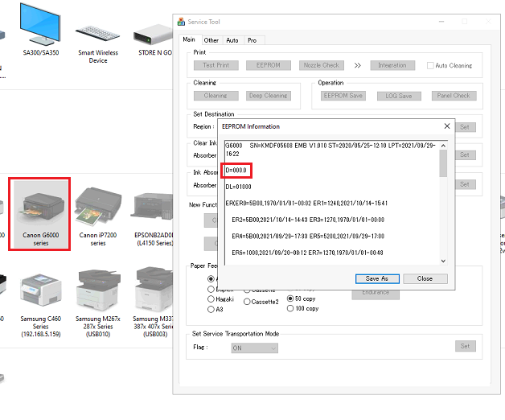Switch to the Other tab
505x420 pixels.
coord(211,40)
